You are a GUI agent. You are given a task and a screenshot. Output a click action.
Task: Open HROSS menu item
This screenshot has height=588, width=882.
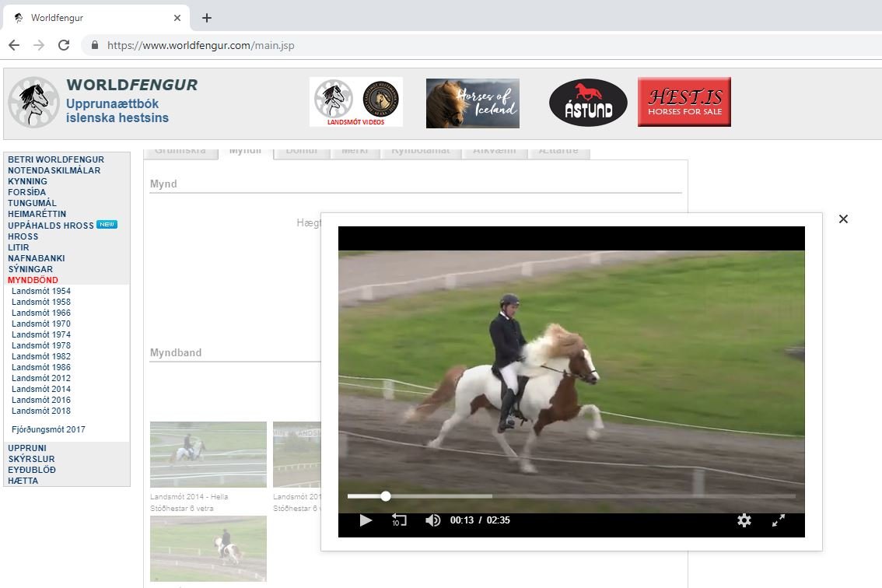coord(23,236)
